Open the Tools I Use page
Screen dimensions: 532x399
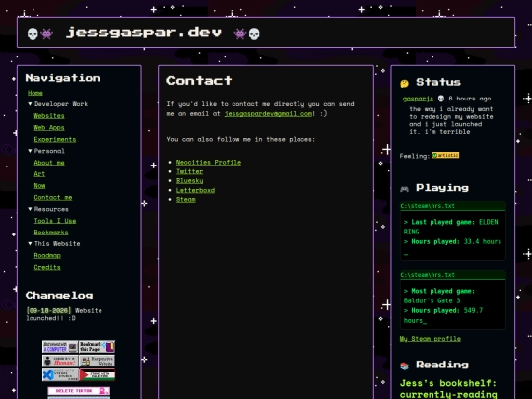click(55, 221)
